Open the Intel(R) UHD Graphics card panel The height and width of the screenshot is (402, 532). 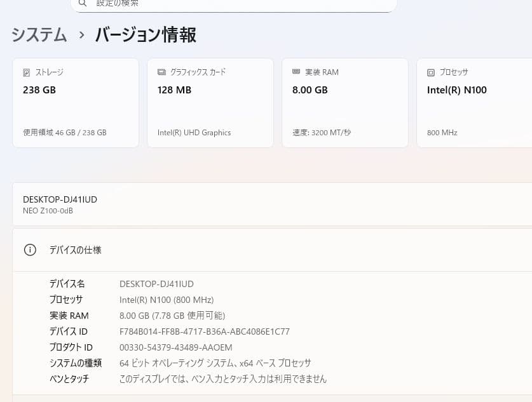click(x=210, y=102)
